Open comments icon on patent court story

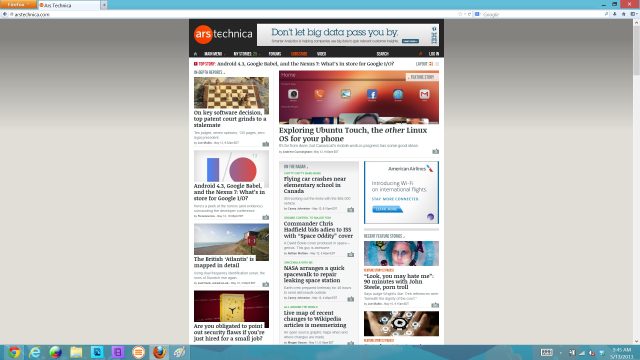[x=266, y=144]
